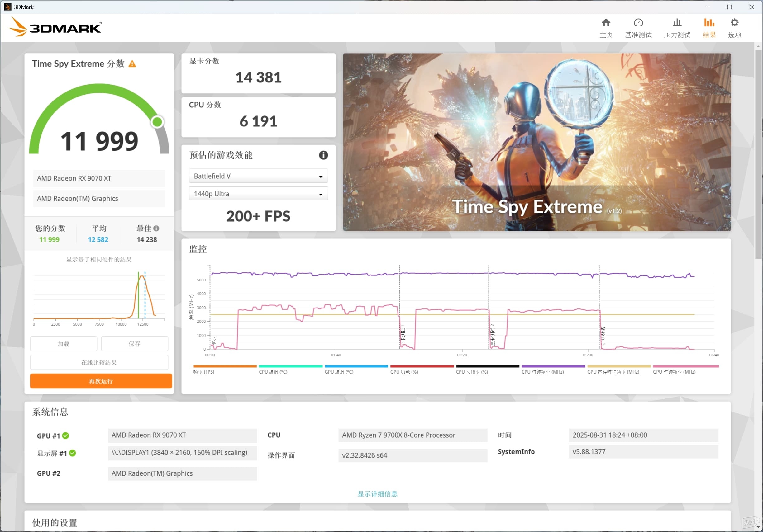Image resolution: width=763 pixels, height=532 pixels.
Task: Expand the 1440p Ultra resolution dropdown
Action: [258, 194]
